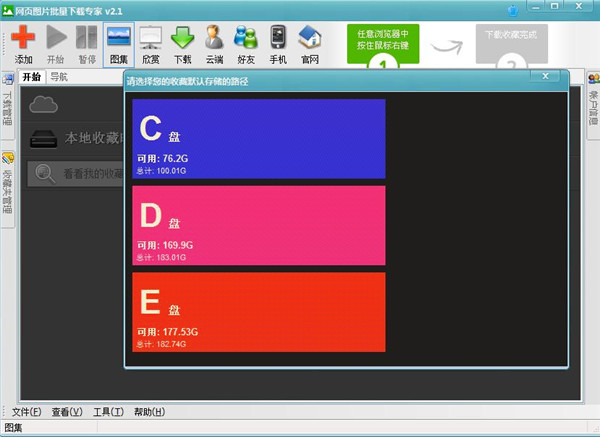Image resolution: width=600 pixels, height=437 pixels.
Task: Click the magnifier icon beside 看看我的收藏
Action: (45, 174)
